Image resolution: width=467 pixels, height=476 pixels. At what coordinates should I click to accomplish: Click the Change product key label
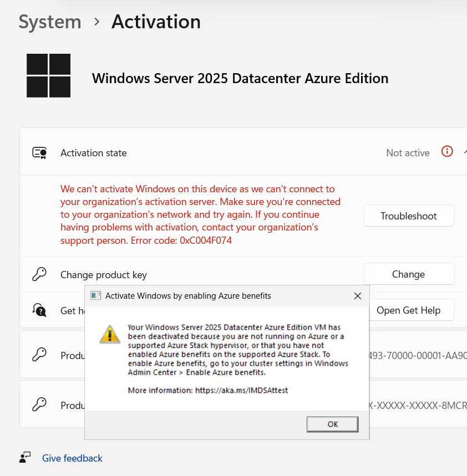104,275
